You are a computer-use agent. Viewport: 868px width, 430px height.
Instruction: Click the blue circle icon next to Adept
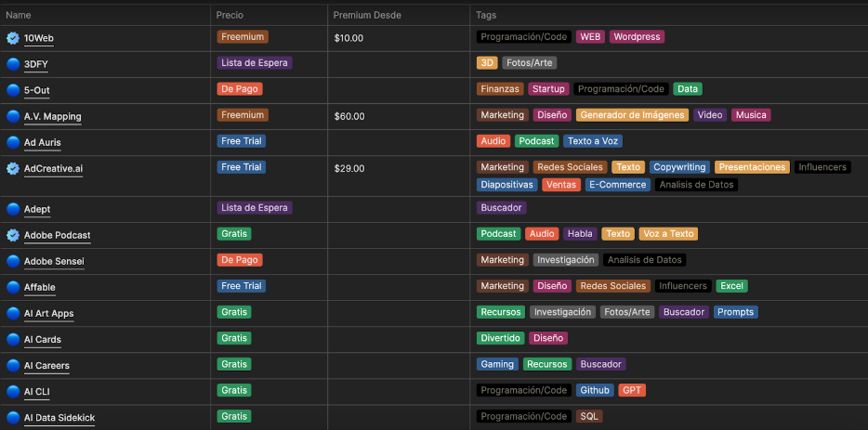pos(13,209)
